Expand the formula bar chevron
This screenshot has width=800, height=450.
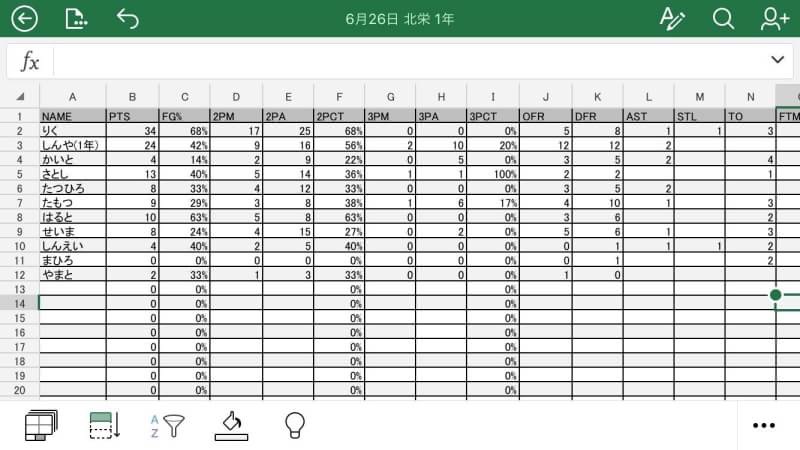tap(777, 60)
